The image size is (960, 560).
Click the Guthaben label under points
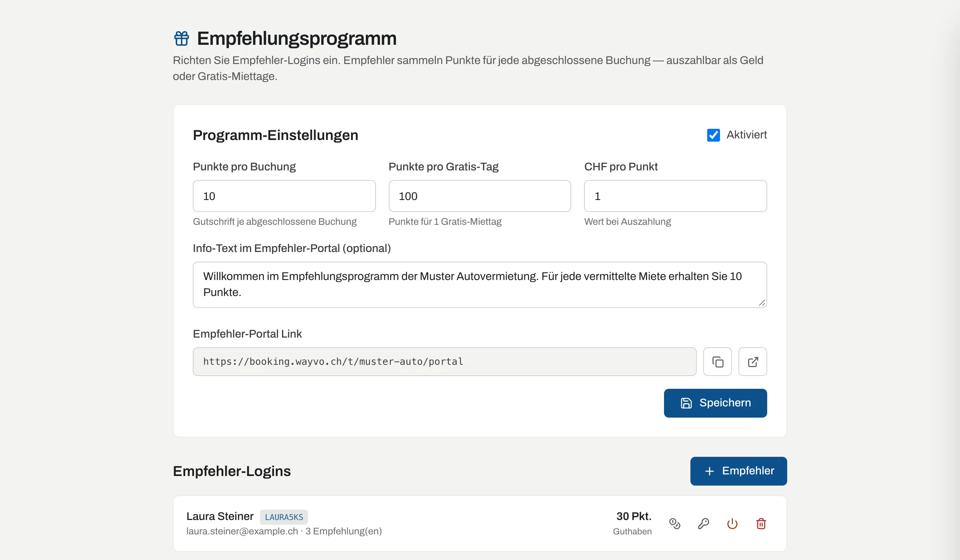coord(632,532)
